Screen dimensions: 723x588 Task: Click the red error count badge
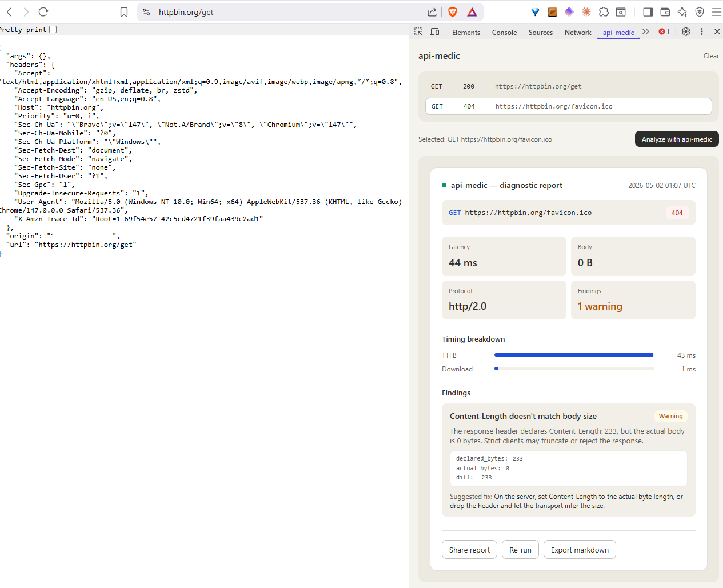[x=664, y=32]
